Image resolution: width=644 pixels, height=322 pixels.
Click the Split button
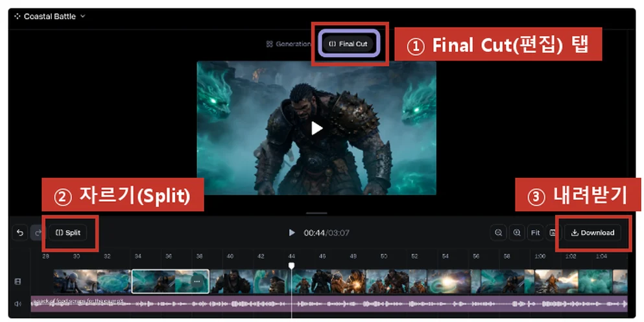point(67,233)
